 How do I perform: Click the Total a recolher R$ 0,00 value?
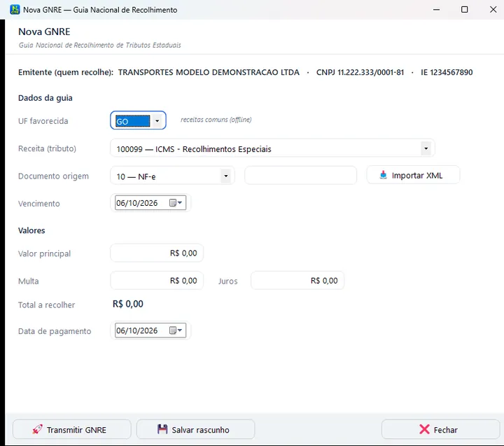pos(128,304)
